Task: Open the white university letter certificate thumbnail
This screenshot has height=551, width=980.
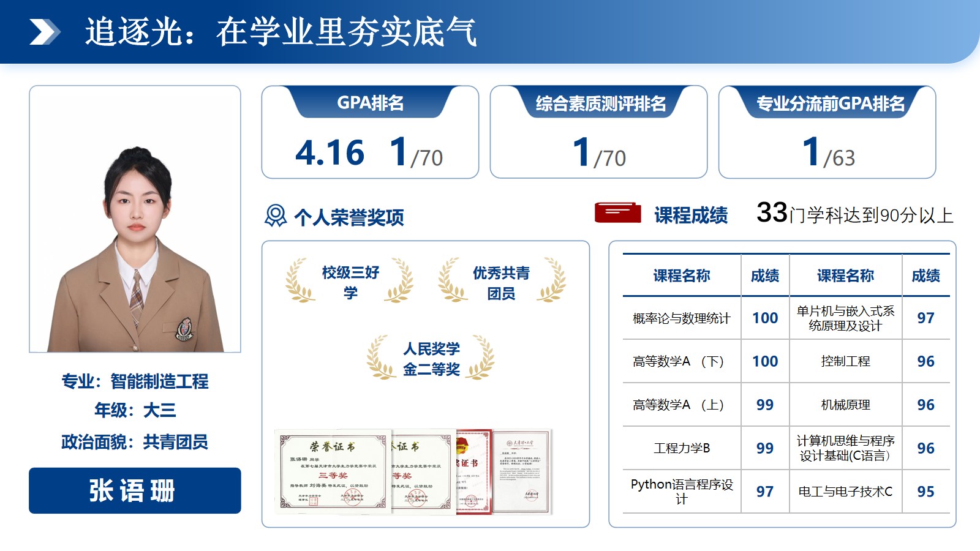Action: tap(522, 471)
